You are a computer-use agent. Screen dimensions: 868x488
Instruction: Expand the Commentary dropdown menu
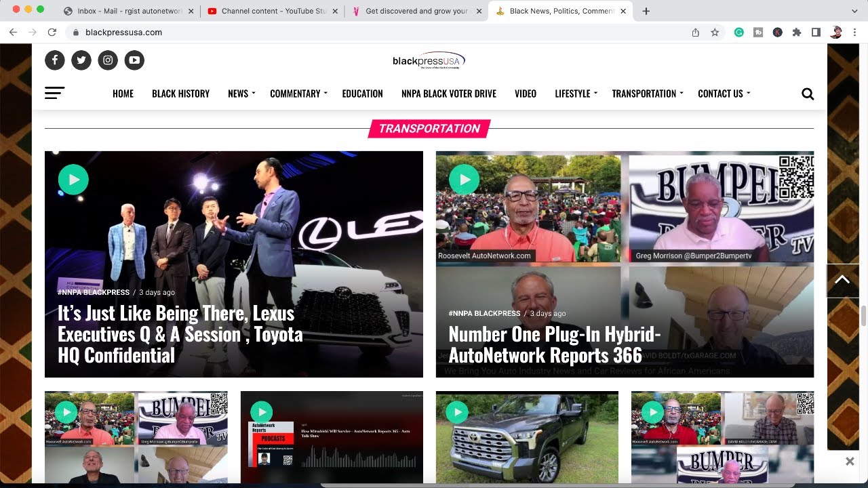point(298,94)
